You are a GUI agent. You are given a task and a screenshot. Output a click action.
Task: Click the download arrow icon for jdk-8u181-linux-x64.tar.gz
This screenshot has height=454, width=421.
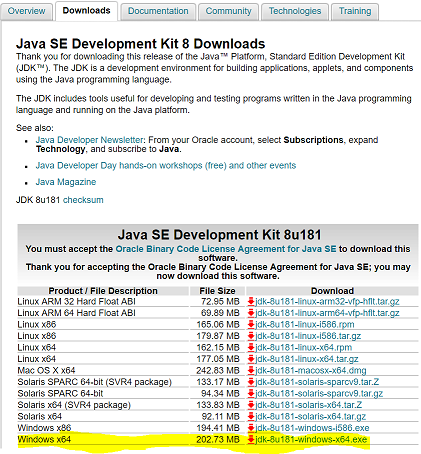(251, 359)
